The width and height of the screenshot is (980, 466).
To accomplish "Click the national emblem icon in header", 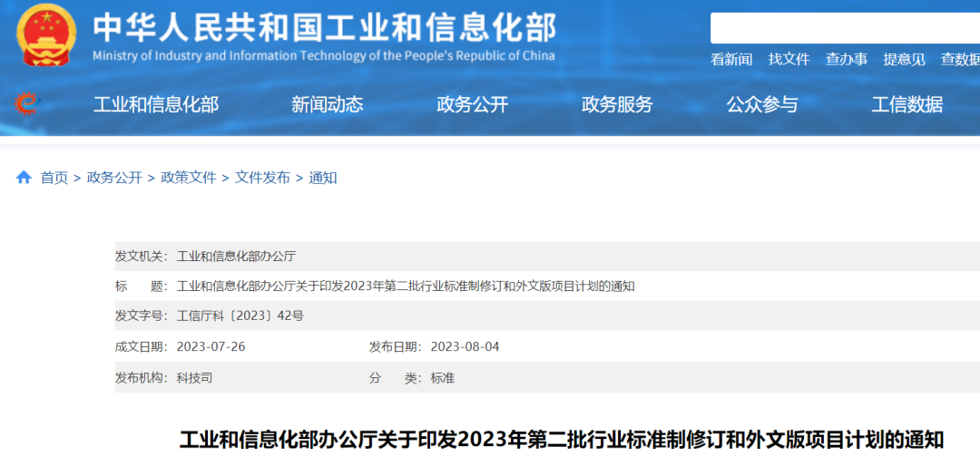I will 47,34.
